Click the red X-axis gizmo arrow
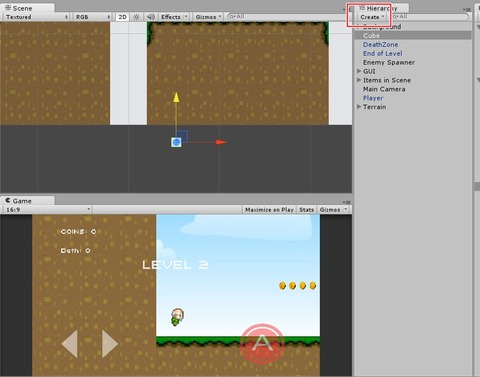Screen dimensions: 480x377 (221, 142)
